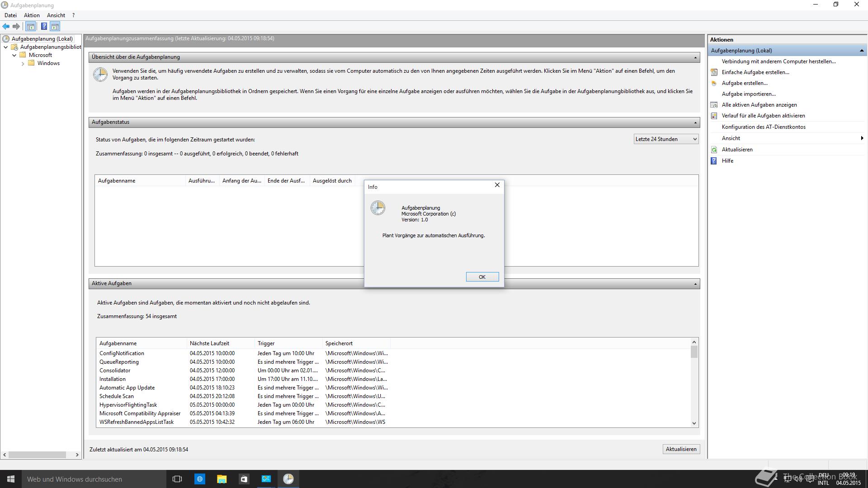Viewport: 868px width, 488px height.
Task: Click the Aktualisieren button at bottom right
Action: [681, 449]
